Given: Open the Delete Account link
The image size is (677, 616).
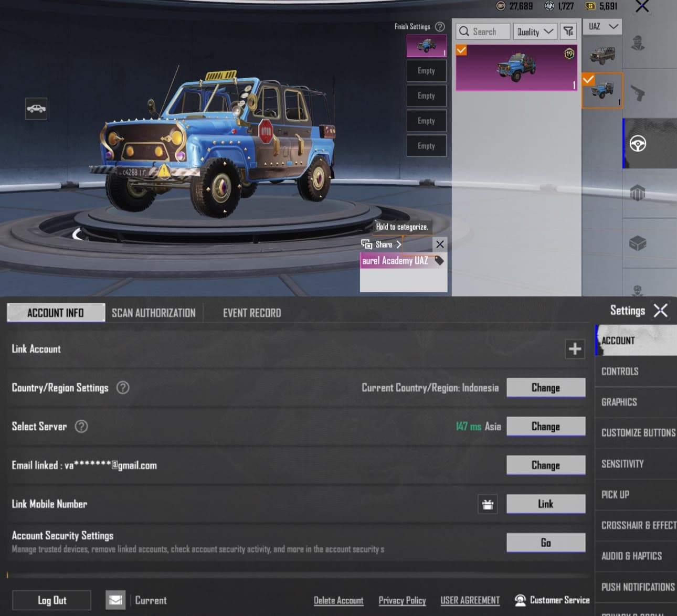Looking at the screenshot, I should (338, 600).
